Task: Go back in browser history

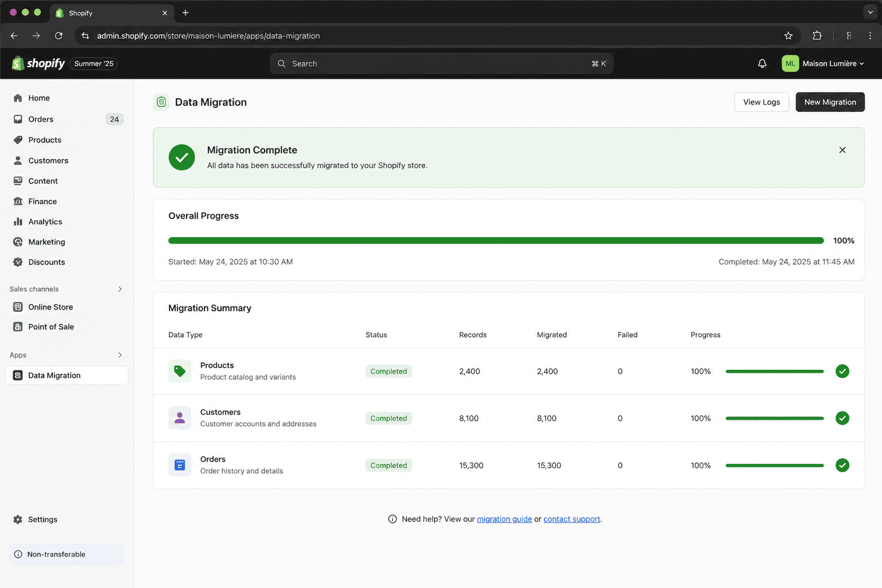Action: (14, 36)
